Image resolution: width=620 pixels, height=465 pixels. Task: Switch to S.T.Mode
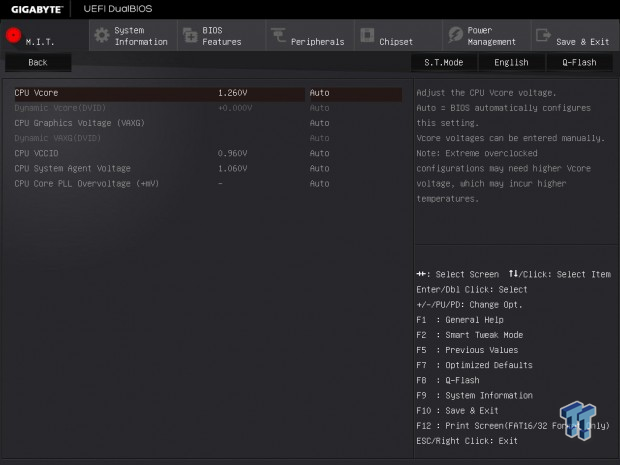coord(444,62)
